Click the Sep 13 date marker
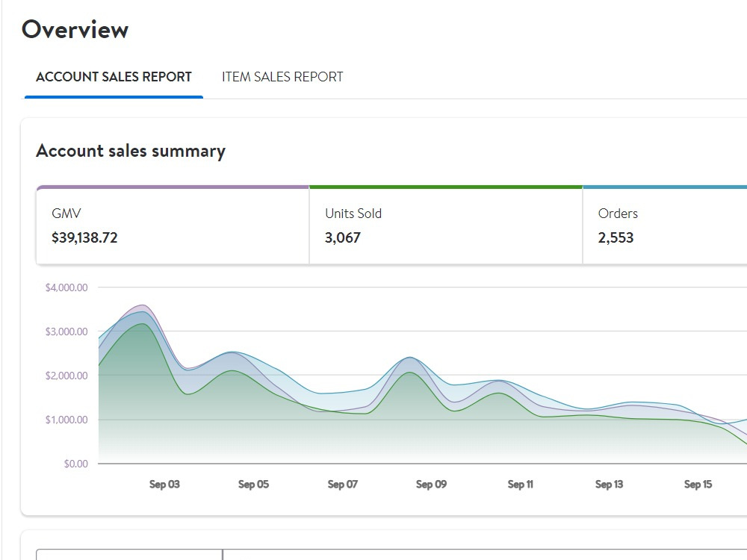This screenshot has width=747, height=560. click(609, 485)
